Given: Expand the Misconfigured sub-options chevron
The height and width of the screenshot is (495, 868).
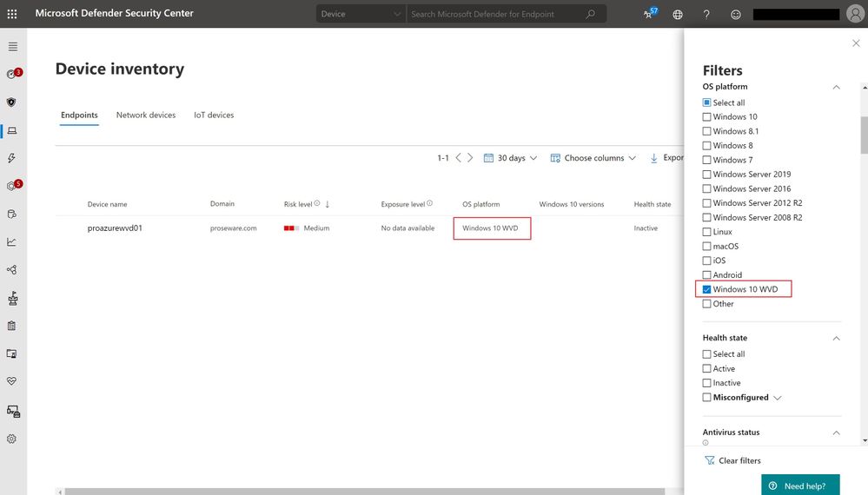Looking at the screenshot, I should point(778,398).
